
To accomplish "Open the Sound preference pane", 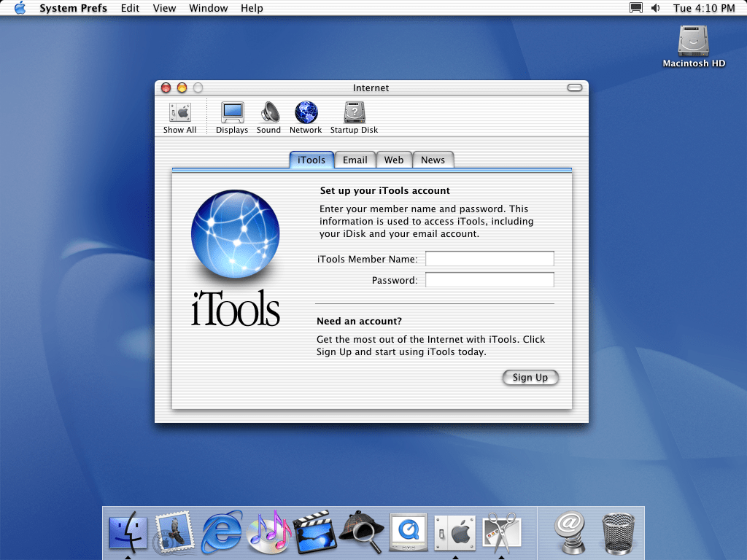I will pyautogui.click(x=268, y=117).
